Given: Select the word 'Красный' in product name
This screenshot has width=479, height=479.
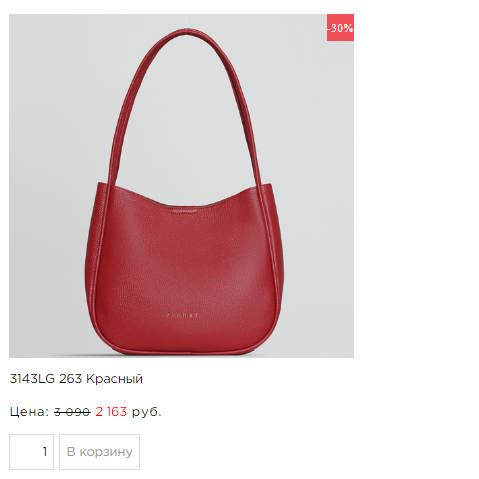Looking at the screenshot, I should [114, 379].
